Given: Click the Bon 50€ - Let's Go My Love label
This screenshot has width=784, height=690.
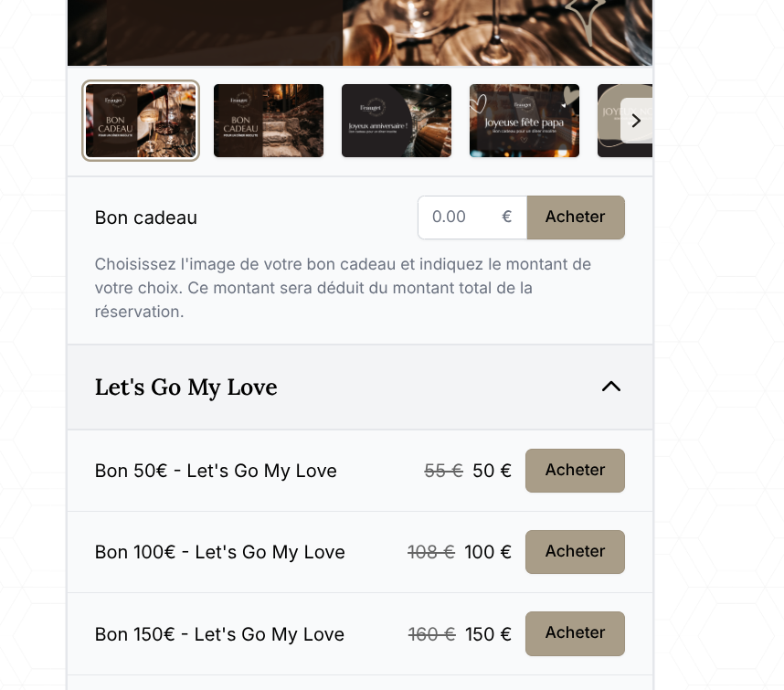Looking at the screenshot, I should [x=216, y=472].
